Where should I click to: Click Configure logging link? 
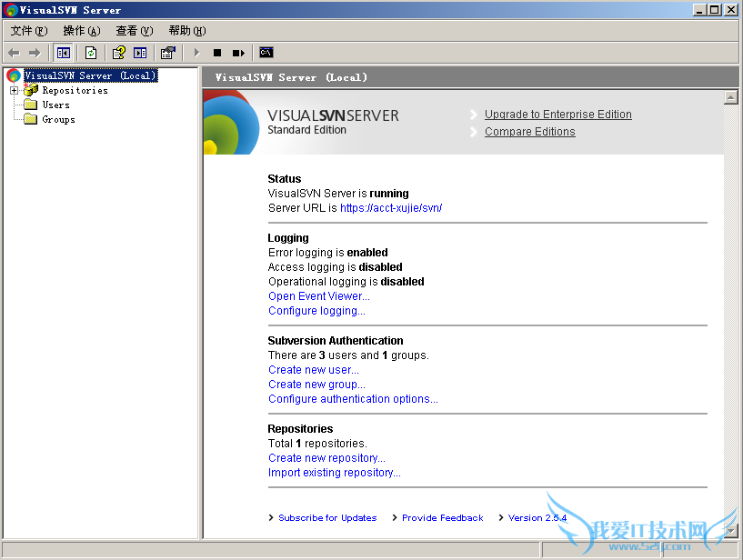(x=316, y=311)
